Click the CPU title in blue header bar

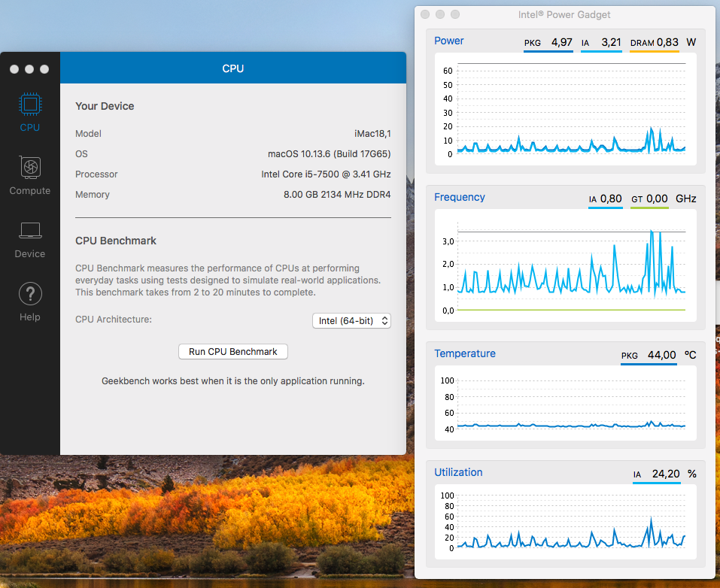pyautogui.click(x=232, y=68)
